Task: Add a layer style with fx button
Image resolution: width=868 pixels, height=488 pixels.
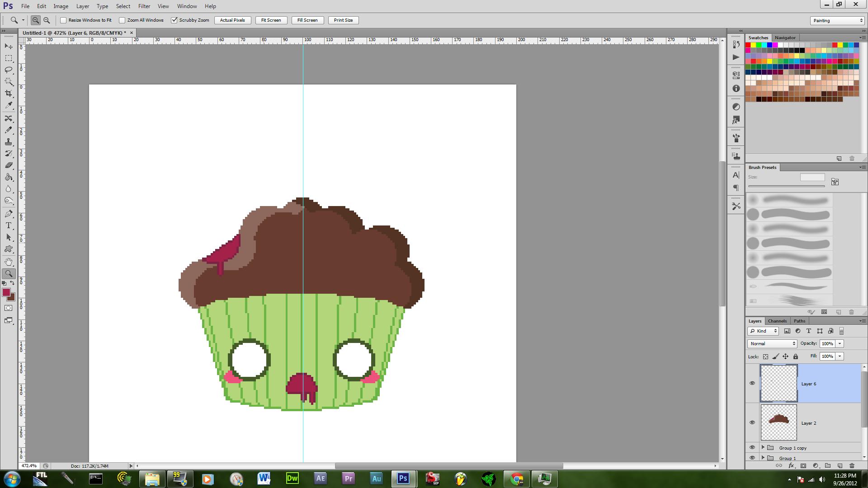Action: coord(791,465)
